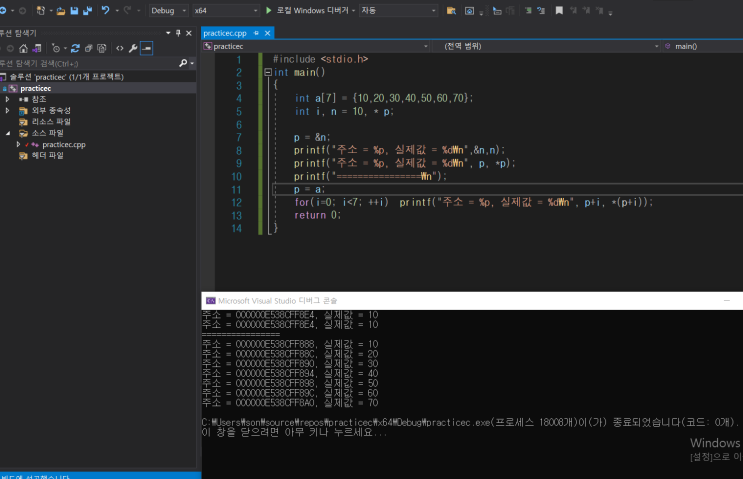Screen dimensions: 743x479
Task: Start debugging with the green play arrow
Action: (x=269, y=10)
